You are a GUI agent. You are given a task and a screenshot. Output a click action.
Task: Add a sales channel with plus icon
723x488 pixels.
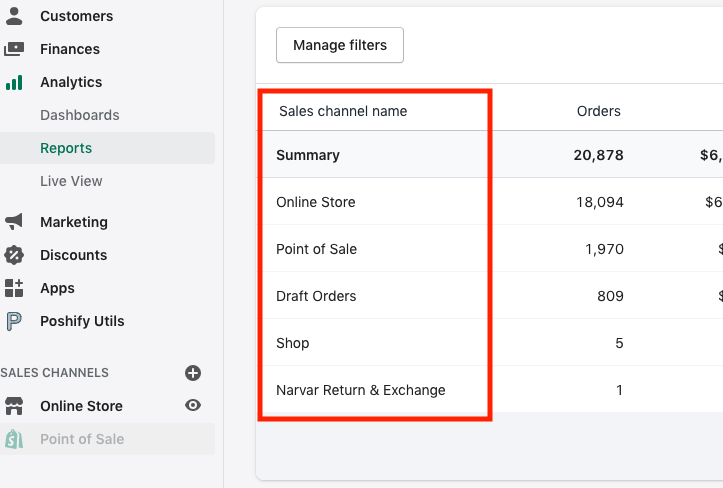(x=193, y=373)
